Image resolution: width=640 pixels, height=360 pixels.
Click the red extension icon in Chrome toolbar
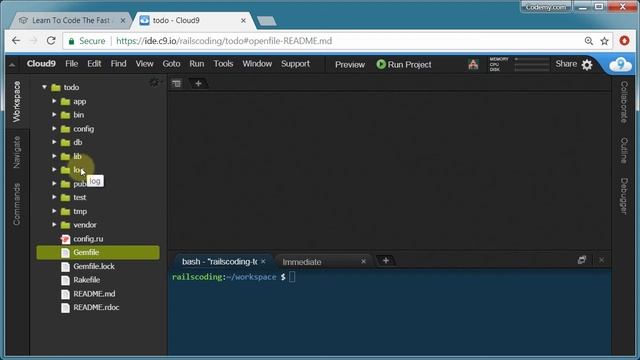pos(624,41)
